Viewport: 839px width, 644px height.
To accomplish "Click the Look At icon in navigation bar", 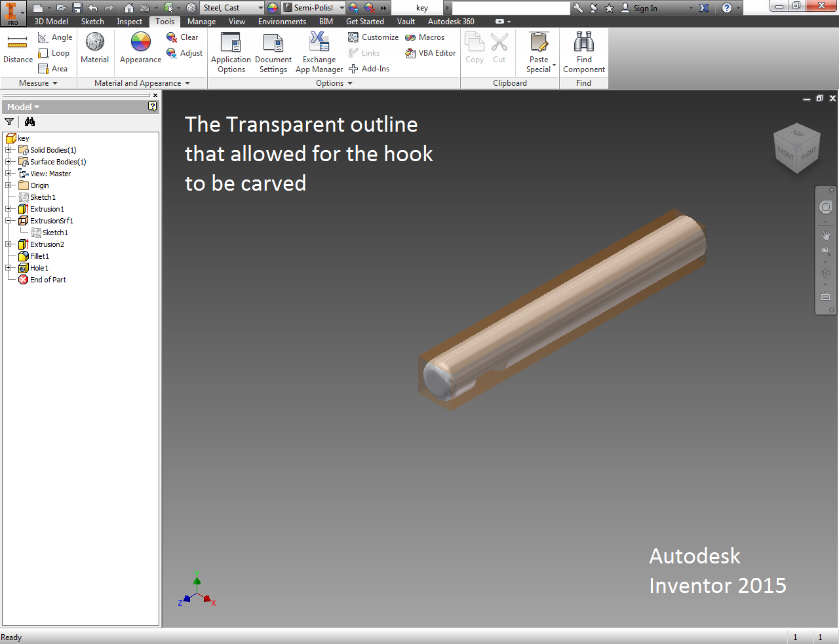I will coord(826,296).
